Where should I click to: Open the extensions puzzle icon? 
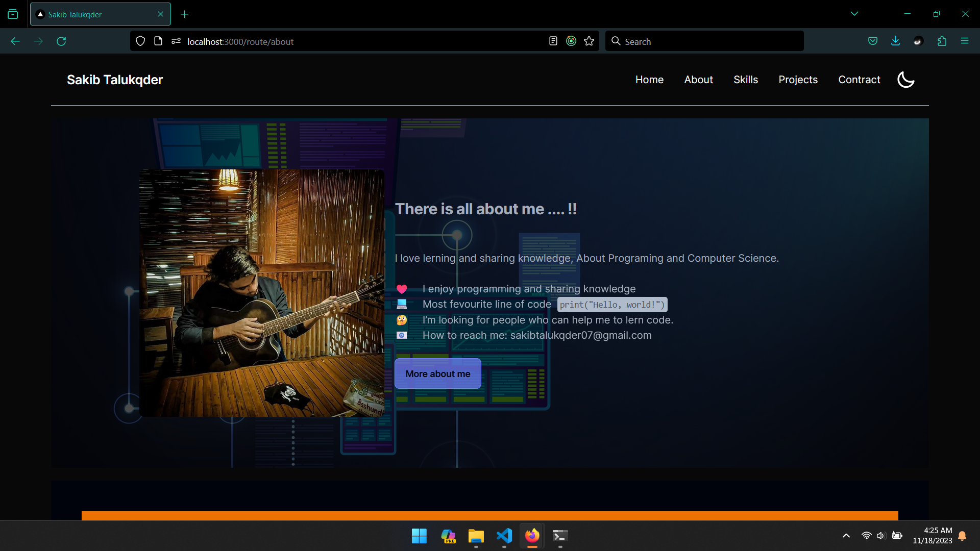point(942,41)
